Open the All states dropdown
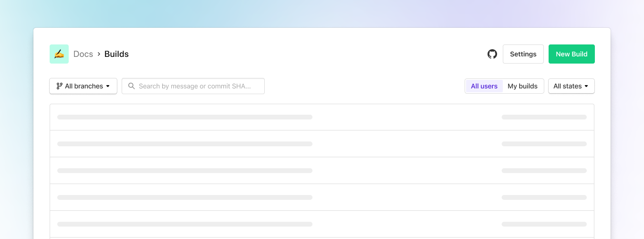644x239 pixels. click(571, 86)
